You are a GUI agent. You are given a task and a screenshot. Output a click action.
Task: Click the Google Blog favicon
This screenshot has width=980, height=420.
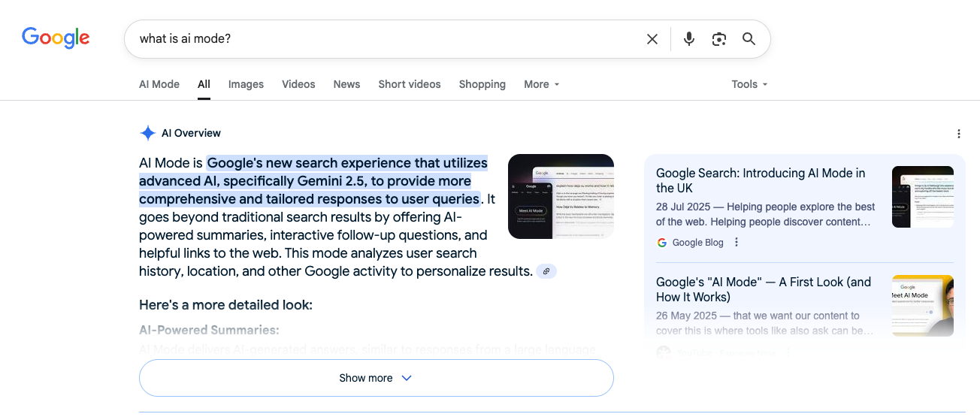point(662,243)
